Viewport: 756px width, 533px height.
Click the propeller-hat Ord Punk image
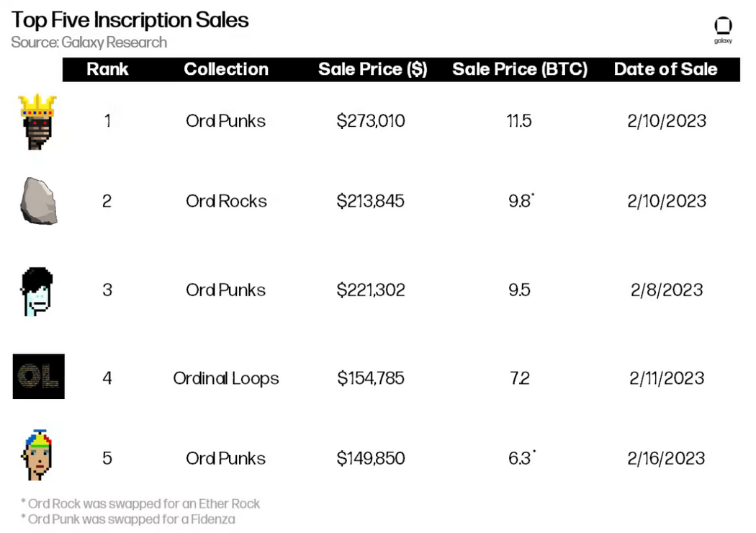point(37,454)
